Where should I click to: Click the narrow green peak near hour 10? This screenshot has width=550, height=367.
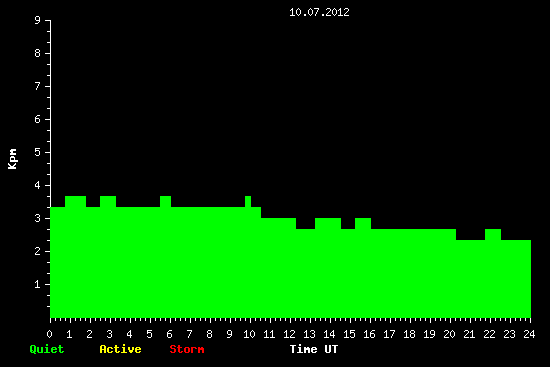pyautogui.click(x=248, y=201)
